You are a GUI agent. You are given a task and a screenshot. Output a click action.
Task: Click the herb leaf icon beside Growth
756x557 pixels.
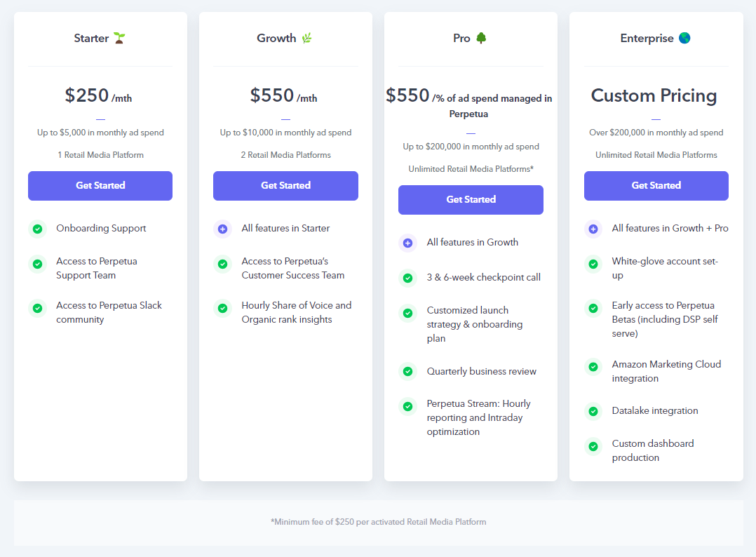pyautogui.click(x=306, y=38)
